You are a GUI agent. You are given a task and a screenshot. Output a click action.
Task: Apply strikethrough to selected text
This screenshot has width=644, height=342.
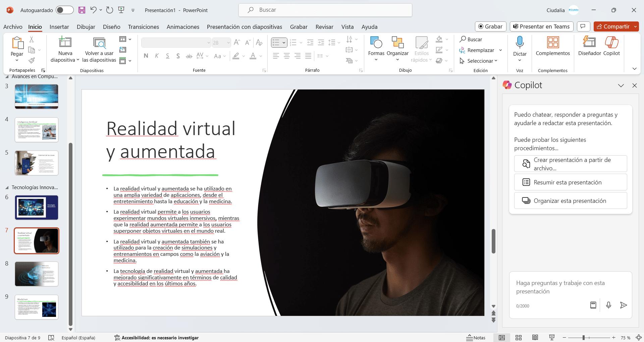pos(189,56)
